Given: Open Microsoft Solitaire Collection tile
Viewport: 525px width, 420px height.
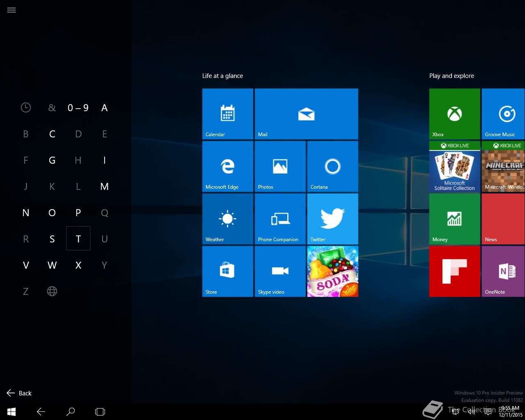Looking at the screenshot, I should 454,167.
